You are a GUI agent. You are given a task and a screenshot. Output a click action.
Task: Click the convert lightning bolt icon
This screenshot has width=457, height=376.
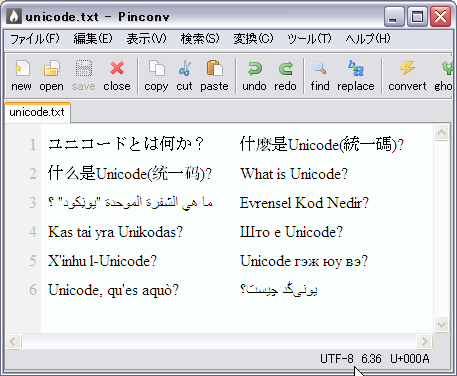pyautogui.click(x=407, y=68)
